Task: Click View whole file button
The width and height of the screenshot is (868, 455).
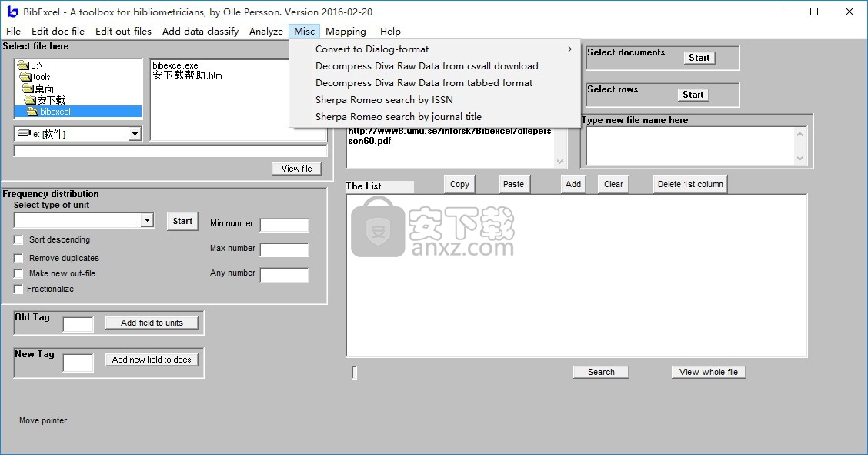Action: pyautogui.click(x=709, y=372)
